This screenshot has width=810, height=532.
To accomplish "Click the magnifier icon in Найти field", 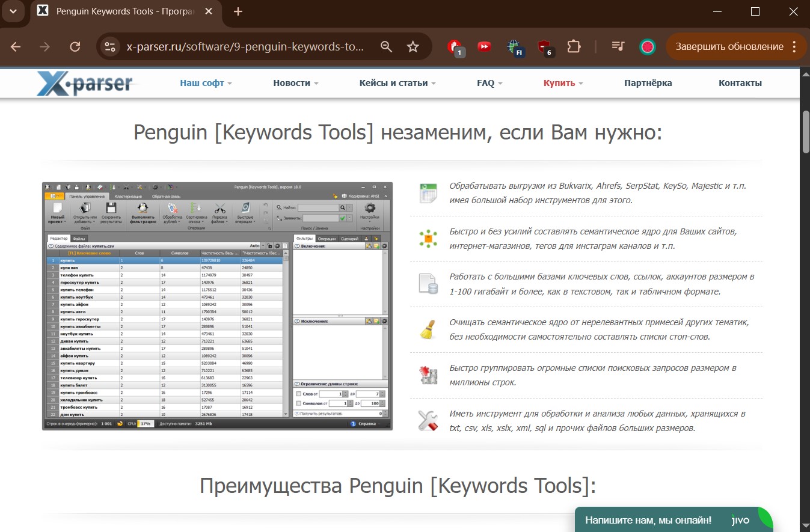I will click(342, 207).
